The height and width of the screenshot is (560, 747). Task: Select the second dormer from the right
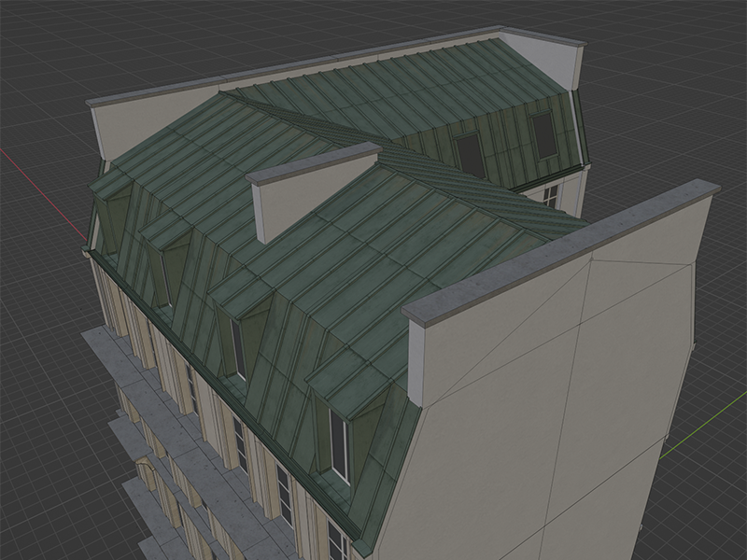click(245, 294)
